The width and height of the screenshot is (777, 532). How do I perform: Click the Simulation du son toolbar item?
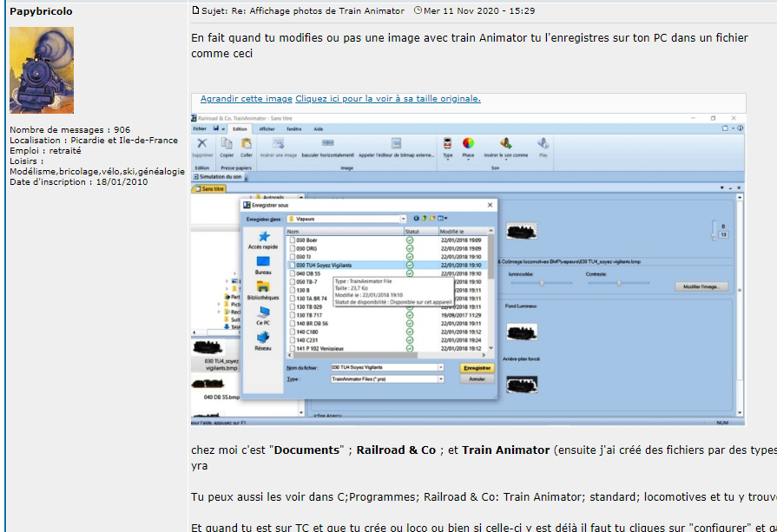(218, 176)
